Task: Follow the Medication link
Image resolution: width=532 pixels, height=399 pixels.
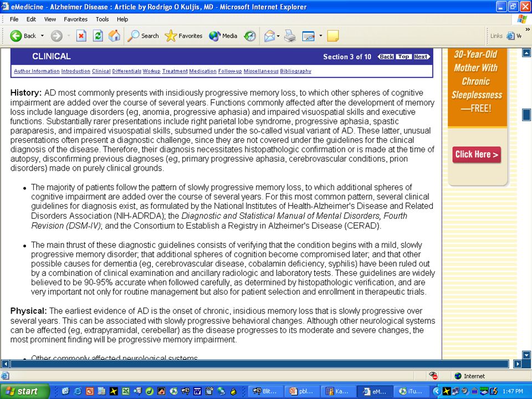Action: (x=203, y=71)
